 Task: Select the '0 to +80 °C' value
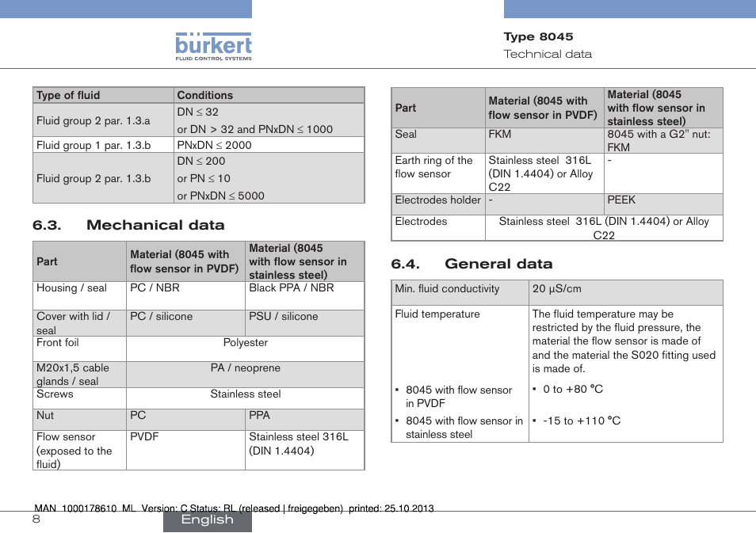click(x=573, y=390)
